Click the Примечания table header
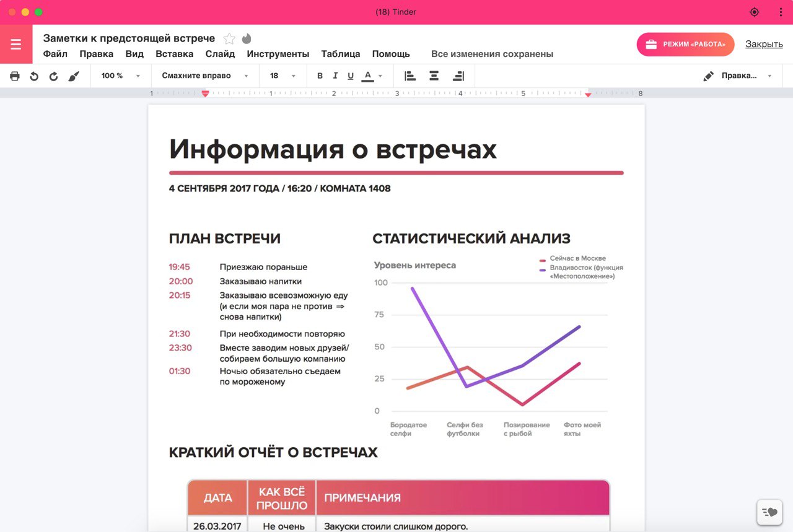Screen dimensions: 793x532 coord(463,498)
